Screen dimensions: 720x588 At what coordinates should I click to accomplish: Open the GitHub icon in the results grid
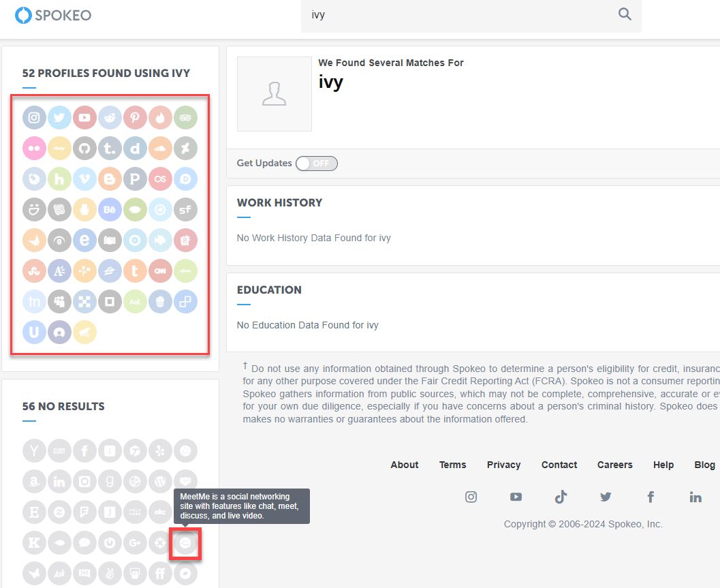[x=84, y=148]
